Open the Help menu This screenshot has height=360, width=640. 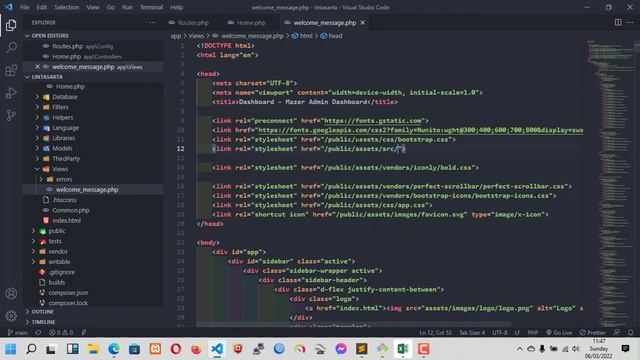176,7
